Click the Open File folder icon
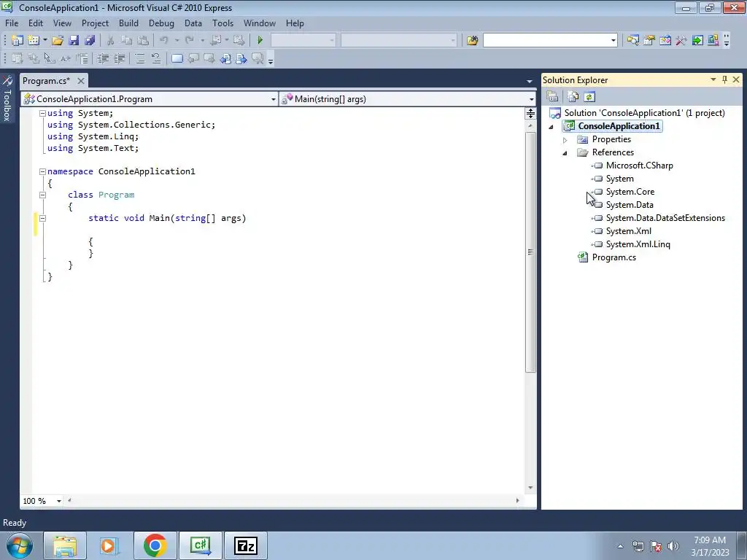747x560 pixels. click(58, 41)
